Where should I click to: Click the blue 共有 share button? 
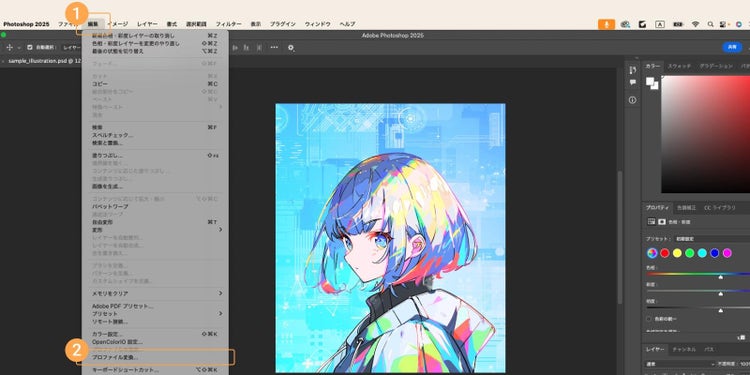pos(732,47)
